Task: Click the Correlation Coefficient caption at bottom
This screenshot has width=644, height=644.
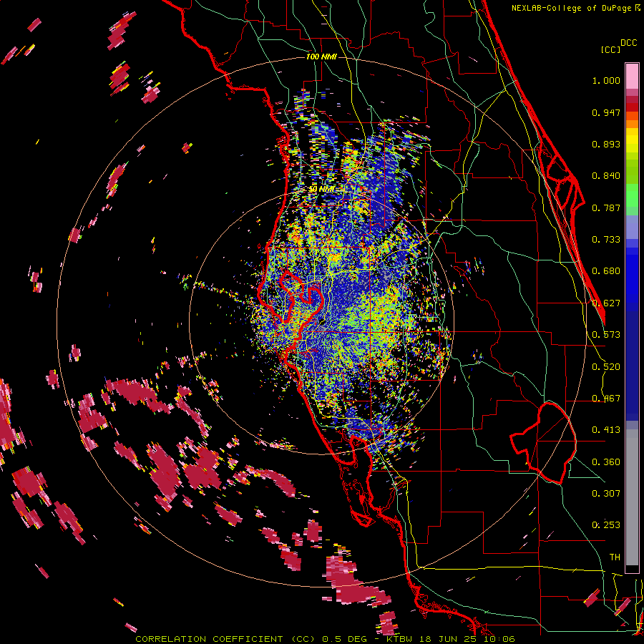Action: coord(325,639)
